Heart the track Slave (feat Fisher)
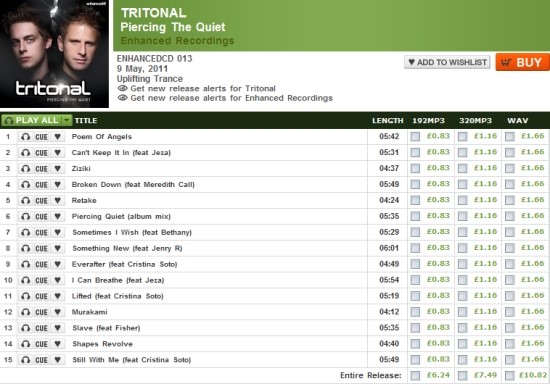Viewport: 550px width, 384px height. pyautogui.click(x=58, y=328)
